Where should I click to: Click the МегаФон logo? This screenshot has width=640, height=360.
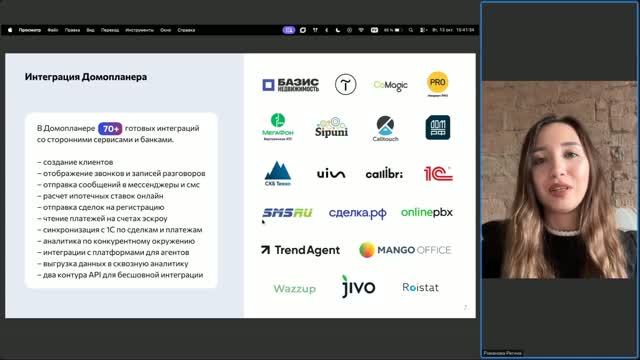tap(278, 127)
